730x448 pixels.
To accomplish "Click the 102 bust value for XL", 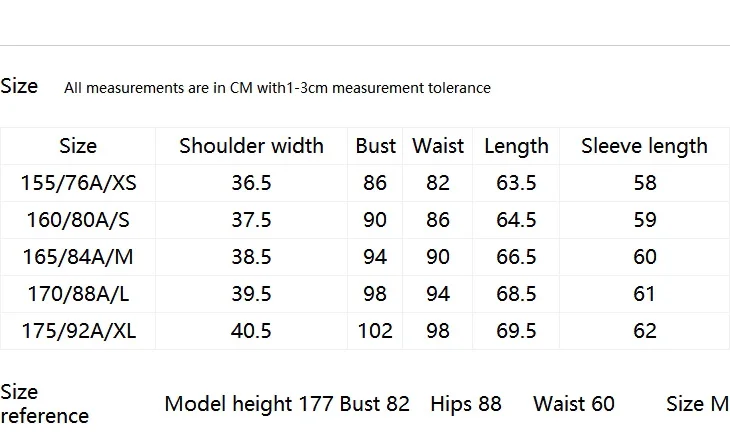I will 375,331.
